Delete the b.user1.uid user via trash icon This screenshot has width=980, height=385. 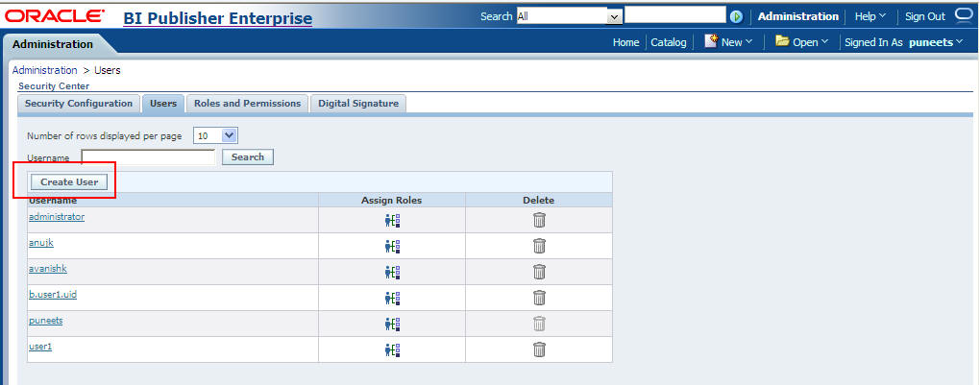(539, 298)
